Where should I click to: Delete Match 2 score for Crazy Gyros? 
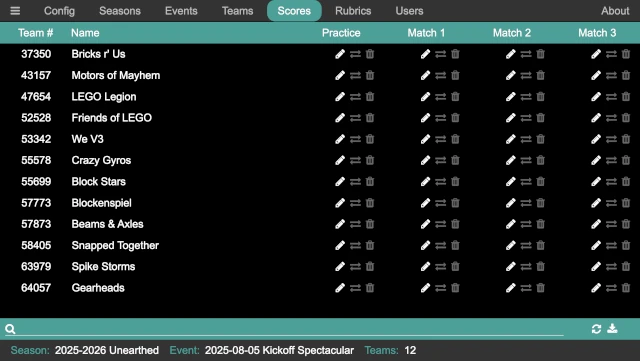pyautogui.click(x=540, y=160)
